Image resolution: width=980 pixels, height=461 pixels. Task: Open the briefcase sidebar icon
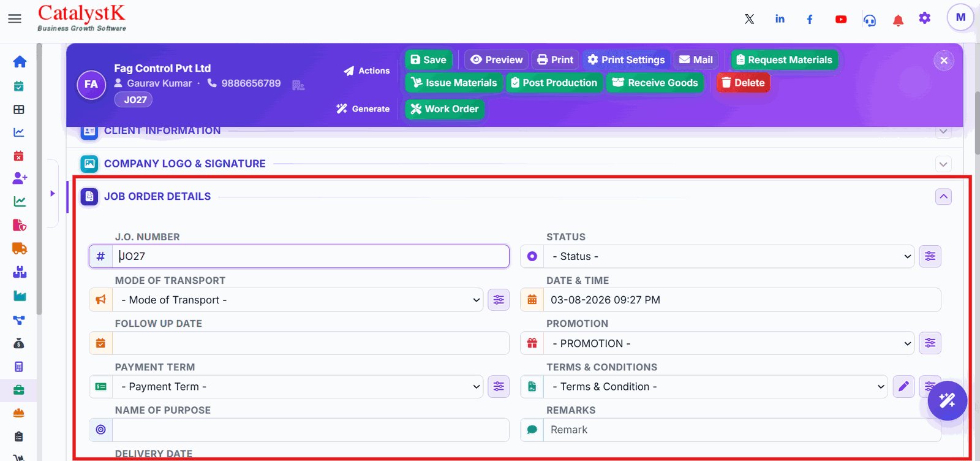tap(19, 390)
